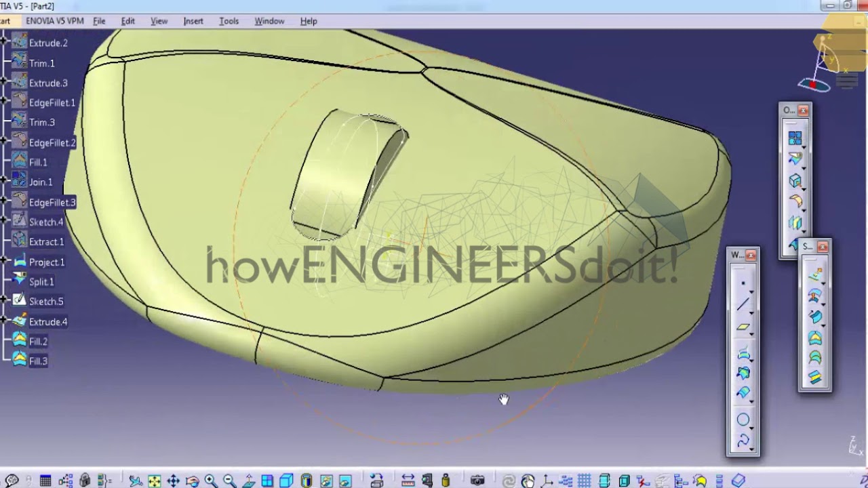The height and width of the screenshot is (488, 868).
Task: Click the Capture camera icon
Action: [477, 481]
